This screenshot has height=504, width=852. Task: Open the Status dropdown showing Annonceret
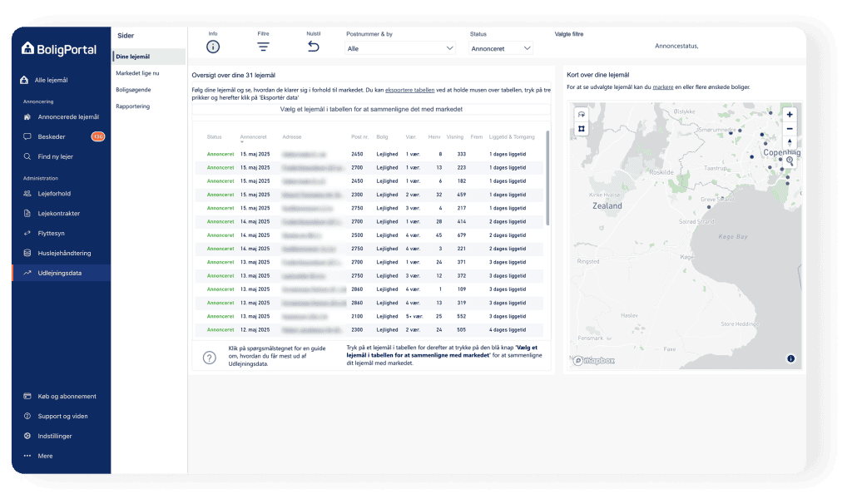[x=501, y=49]
